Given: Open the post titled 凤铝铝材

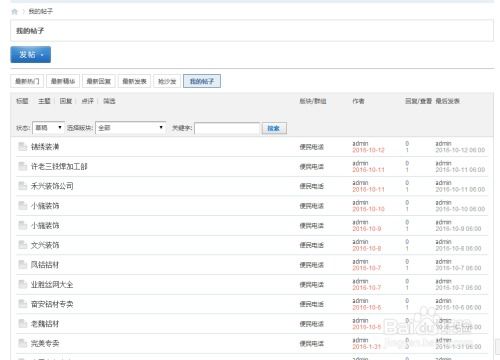Looking at the screenshot, I should pyautogui.click(x=45, y=265).
